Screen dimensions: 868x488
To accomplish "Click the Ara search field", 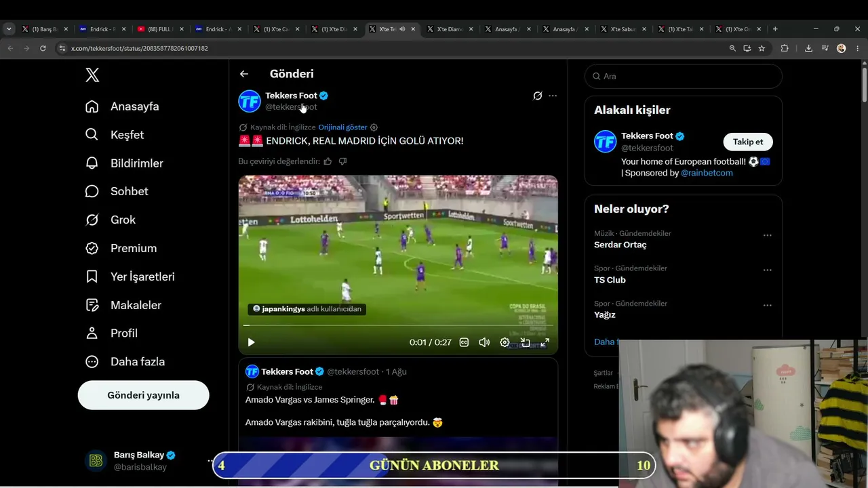I will tap(684, 77).
